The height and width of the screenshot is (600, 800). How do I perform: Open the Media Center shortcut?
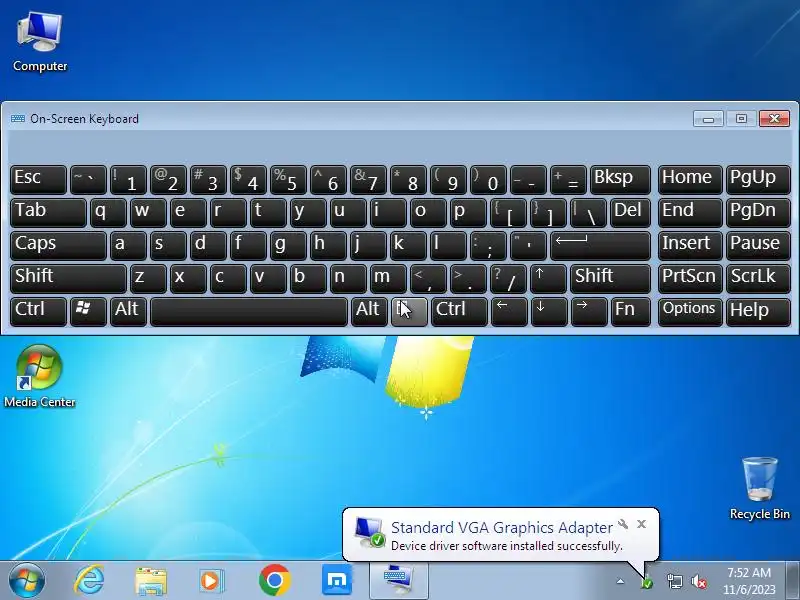[40, 377]
